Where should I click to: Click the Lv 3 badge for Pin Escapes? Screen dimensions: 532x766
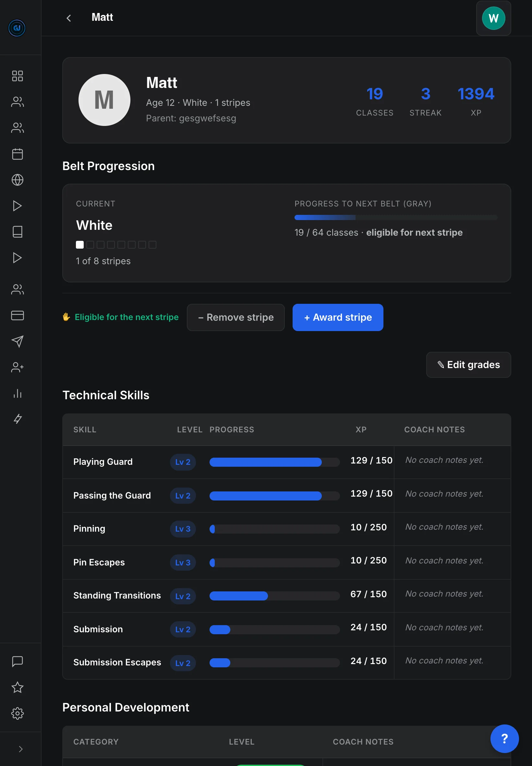183,562
